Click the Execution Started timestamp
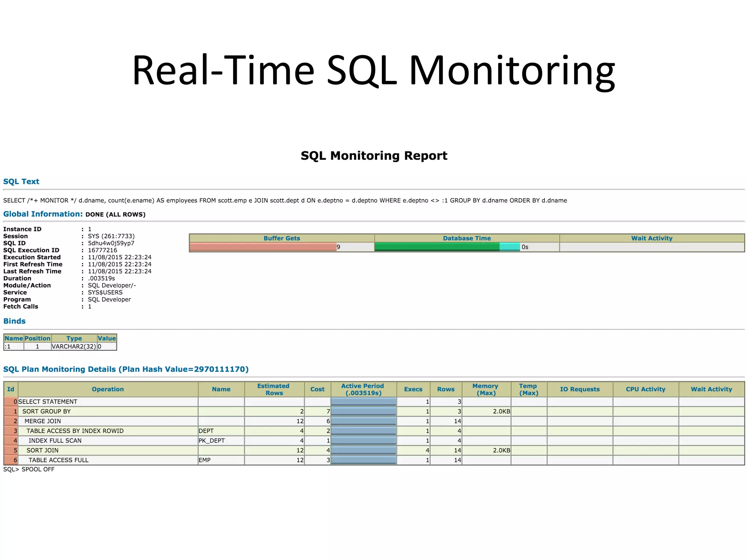 [x=120, y=257]
